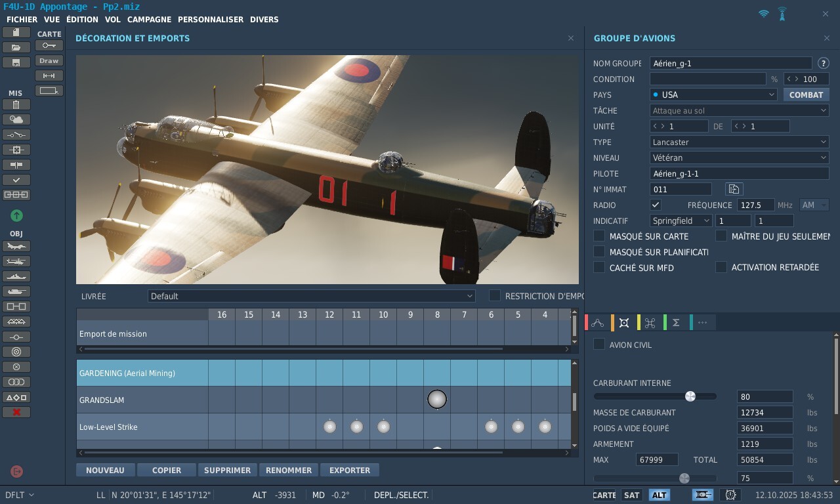Click the save mission floppy disk icon
The height and width of the screenshot is (504, 840).
click(16, 62)
